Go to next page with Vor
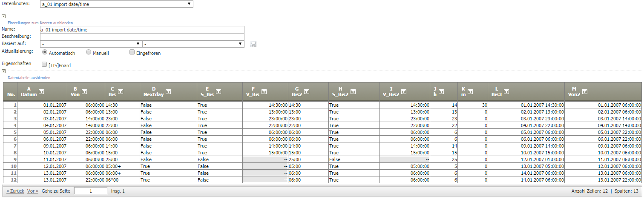644x199 pixels. [33, 191]
